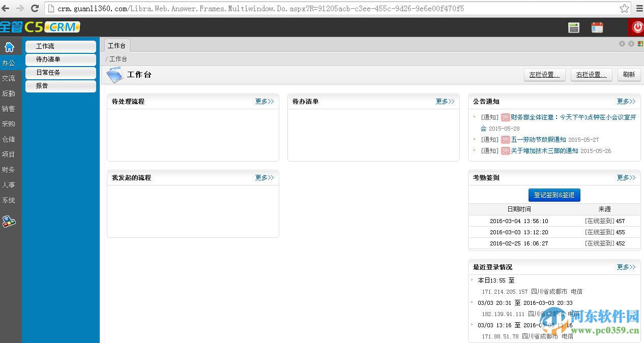Open 左栏设置 to configure the left column
Screen dimensions: 644x343
pyautogui.click(x=544, y=74)
